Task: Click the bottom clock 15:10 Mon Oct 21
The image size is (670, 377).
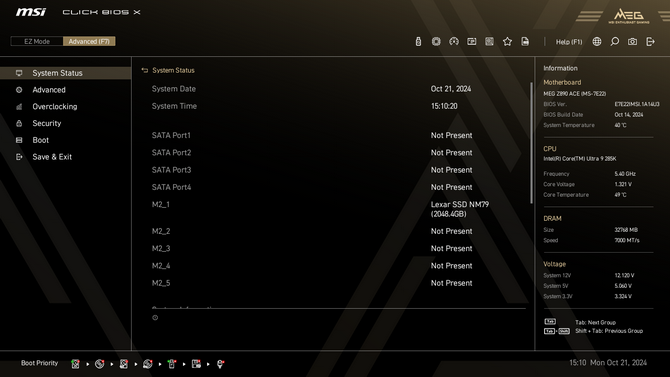Action: tap(608, 363)
